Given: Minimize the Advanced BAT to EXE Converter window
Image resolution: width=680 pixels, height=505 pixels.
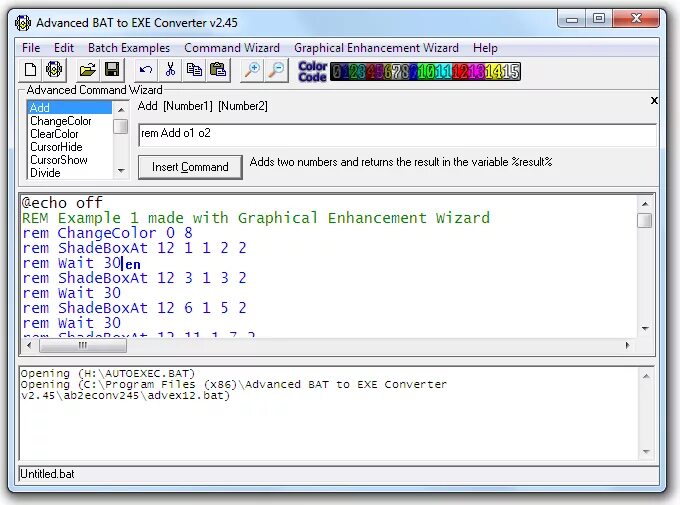Looking at the screenshot, I should [x=572, y=19].
